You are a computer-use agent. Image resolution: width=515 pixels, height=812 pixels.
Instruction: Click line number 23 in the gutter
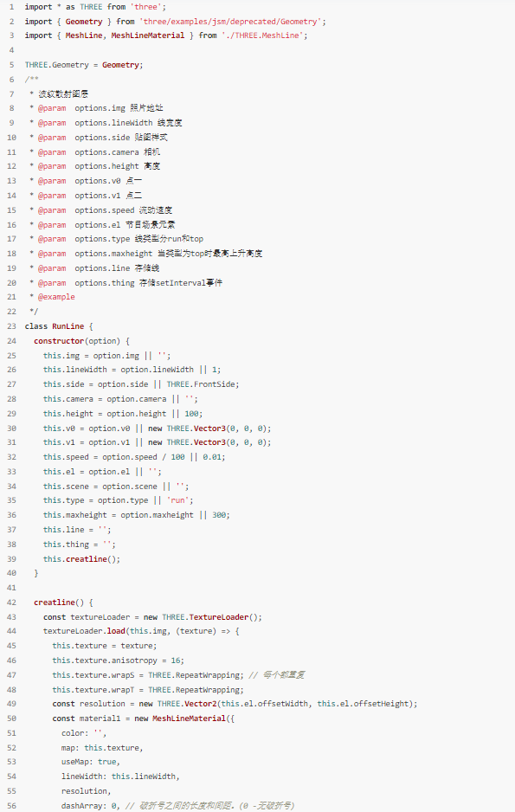(x=11, y=326)
